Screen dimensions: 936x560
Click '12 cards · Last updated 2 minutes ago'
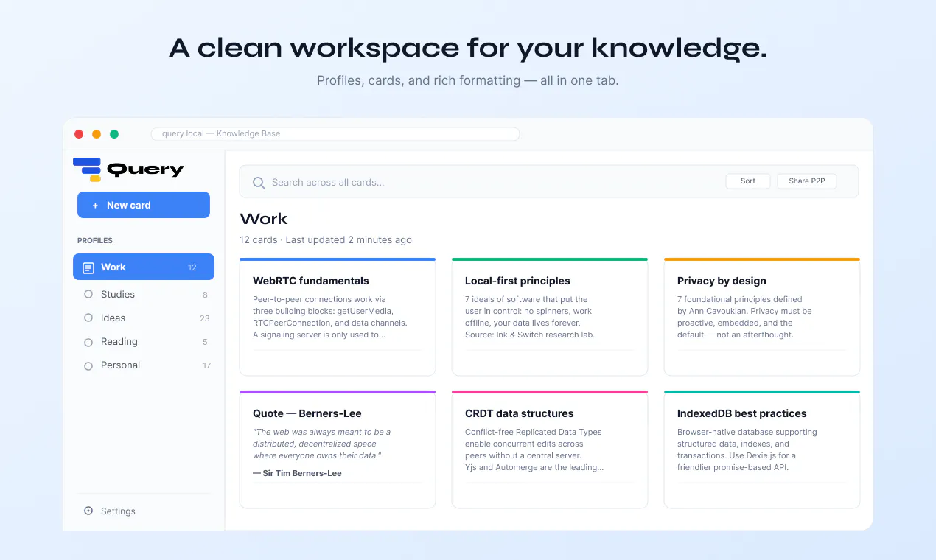tap(326, 239)
